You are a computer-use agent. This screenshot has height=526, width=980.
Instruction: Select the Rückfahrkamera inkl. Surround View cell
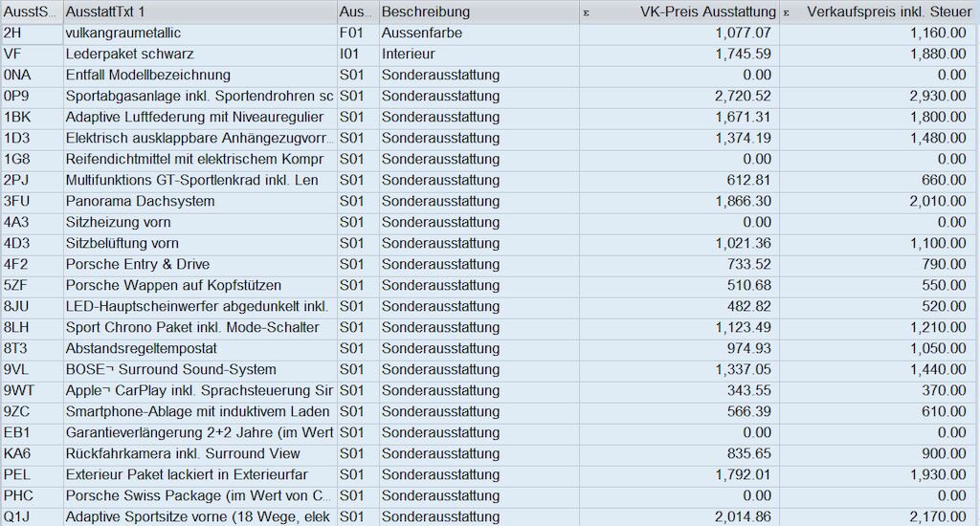tap(200, 453)
